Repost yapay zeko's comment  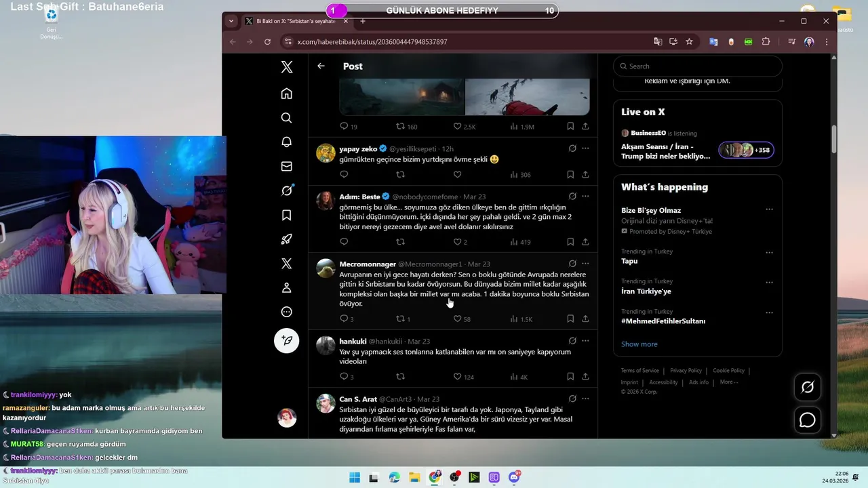pos(400,175)
